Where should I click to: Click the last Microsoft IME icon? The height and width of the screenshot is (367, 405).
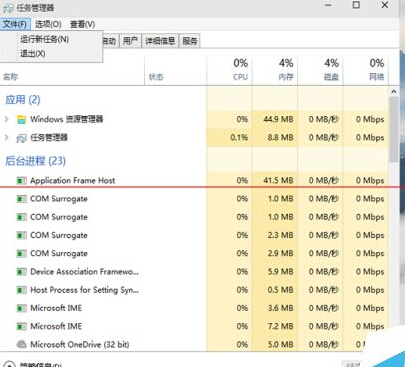[x=21, y=326]
